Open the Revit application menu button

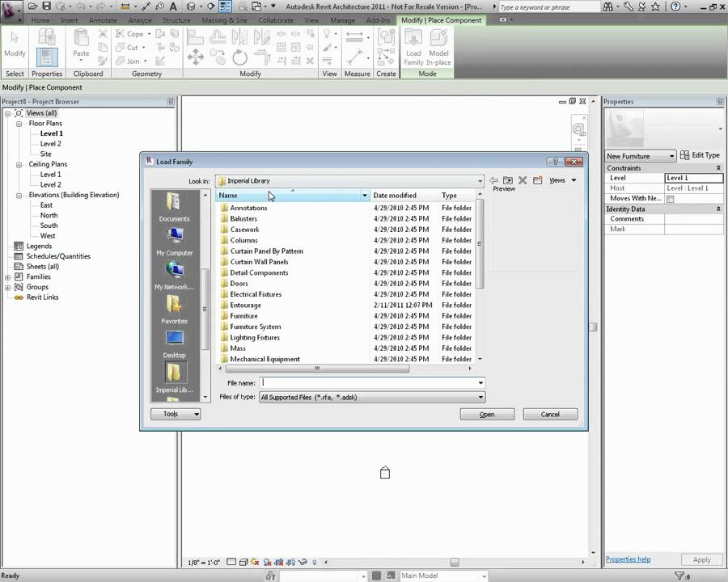11,11
